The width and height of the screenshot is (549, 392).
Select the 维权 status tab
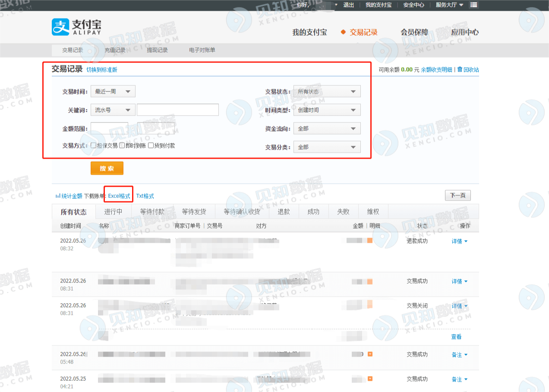click(373, 212)
